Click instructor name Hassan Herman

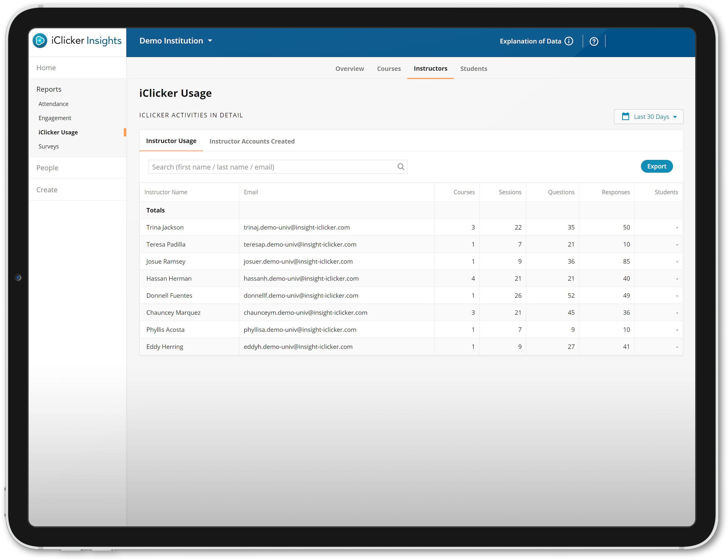(169, 278)
